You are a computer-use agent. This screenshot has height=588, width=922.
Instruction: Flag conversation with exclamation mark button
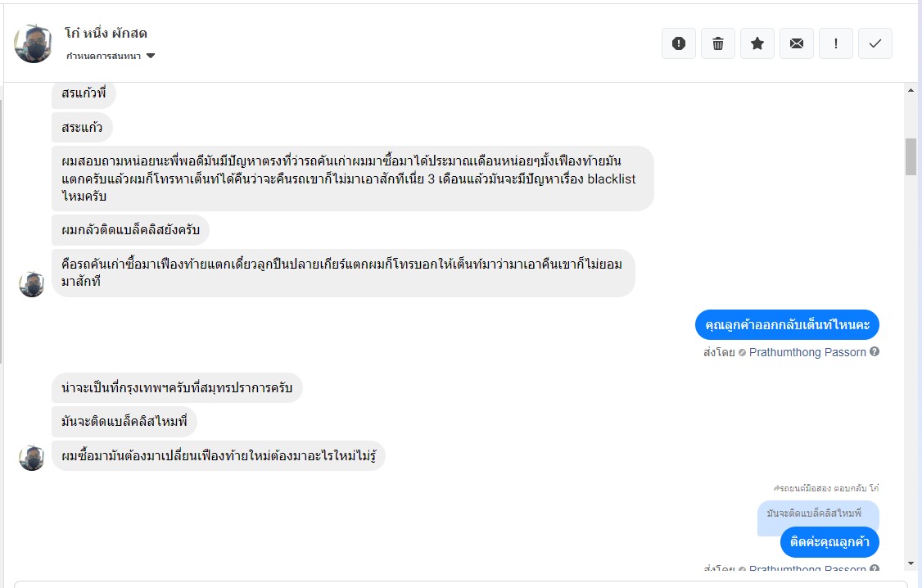click(836, 43)
